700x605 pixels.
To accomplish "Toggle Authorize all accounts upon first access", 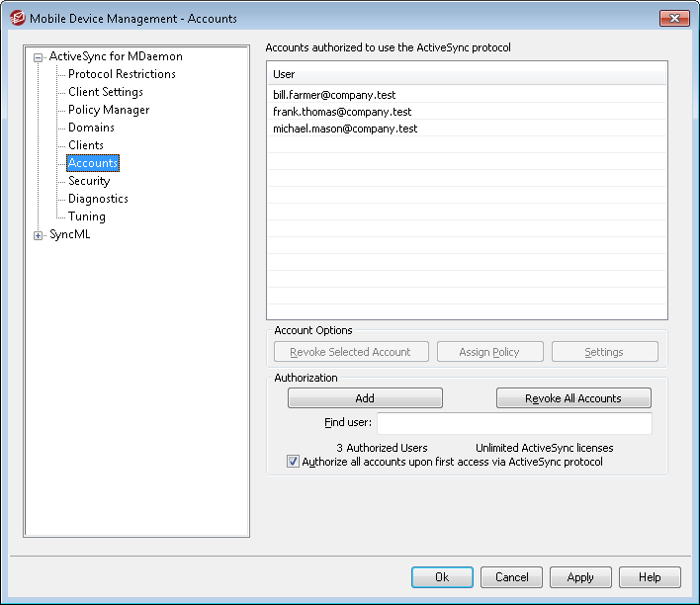I will [293, 462].
